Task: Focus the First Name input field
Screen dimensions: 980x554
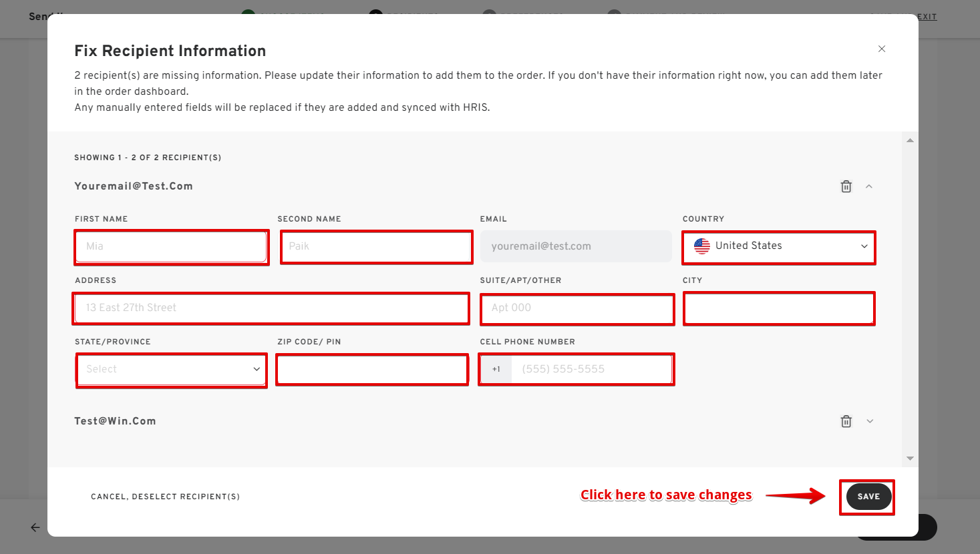Action: 172,246
